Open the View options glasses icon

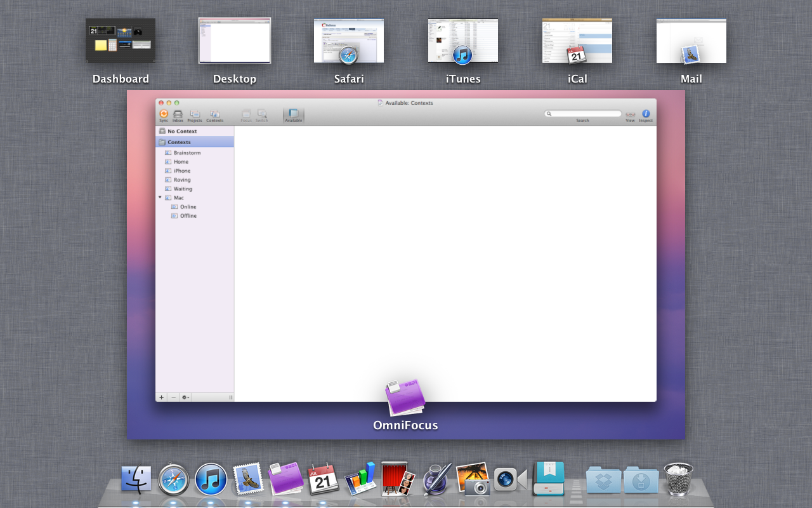[x=630, y=114]
